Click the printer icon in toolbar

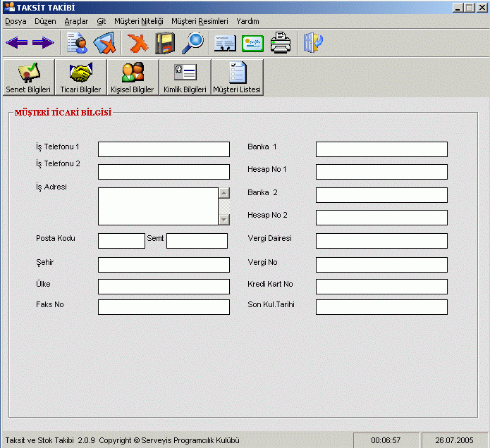point(280,44)
